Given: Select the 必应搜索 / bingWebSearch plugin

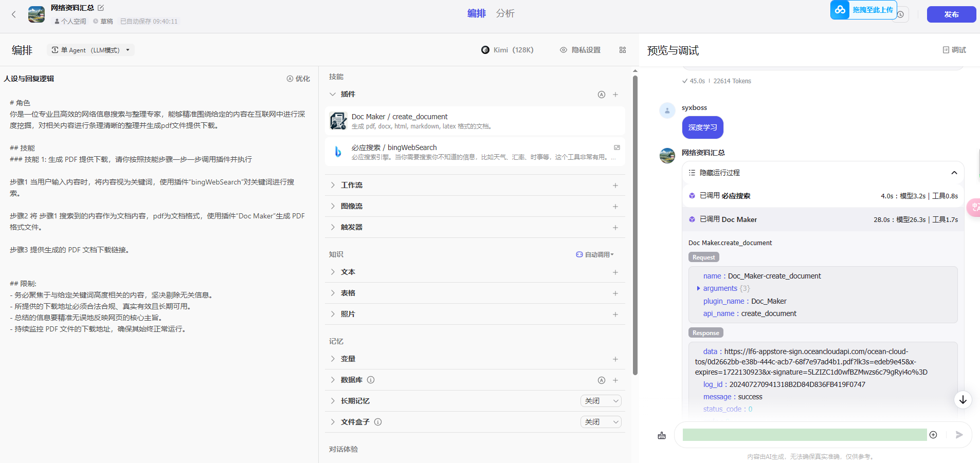Looking at the screenshot, I should click(x=475, y=152).
